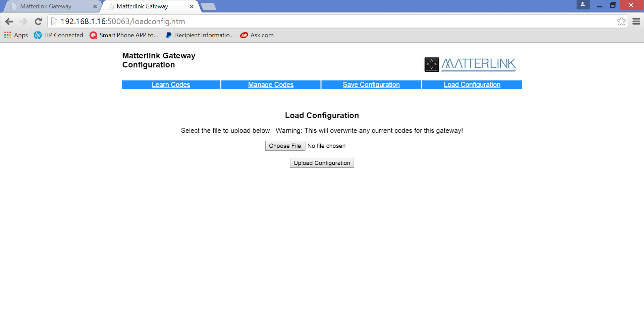Open a new browser tab
This screenshot has height=316, width=644.
click(209, 6)
